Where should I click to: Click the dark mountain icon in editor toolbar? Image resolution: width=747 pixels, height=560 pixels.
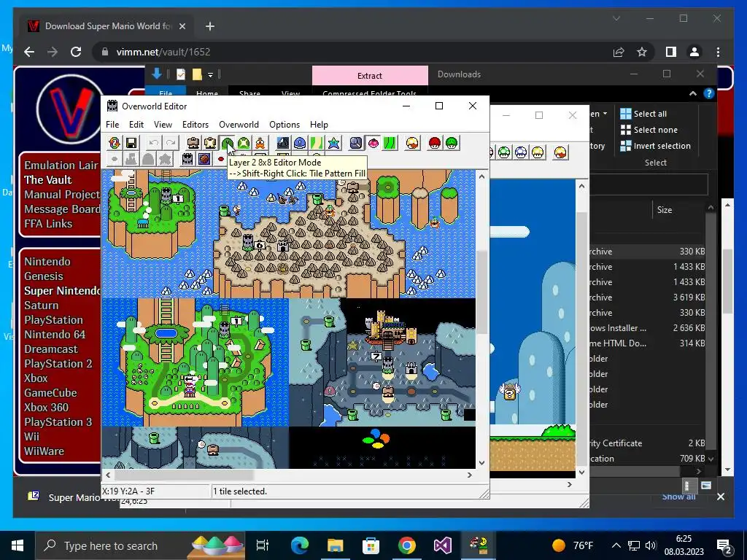(283, 143)
